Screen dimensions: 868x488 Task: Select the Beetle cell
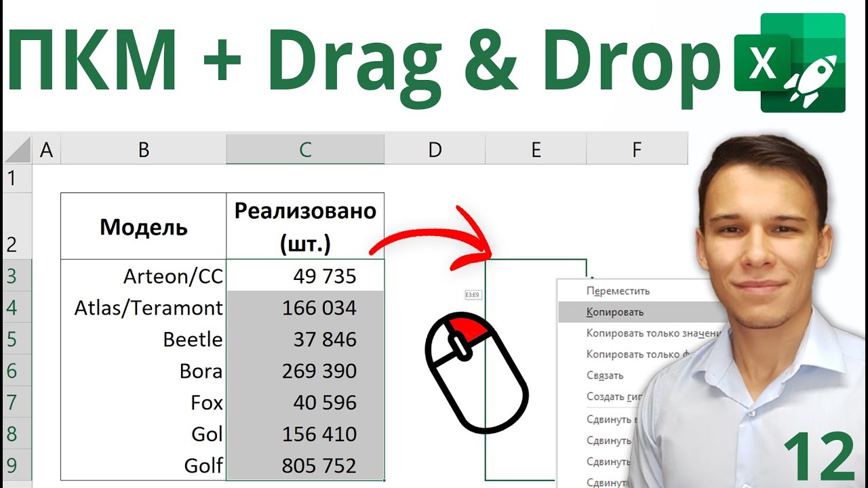point(143,339)
